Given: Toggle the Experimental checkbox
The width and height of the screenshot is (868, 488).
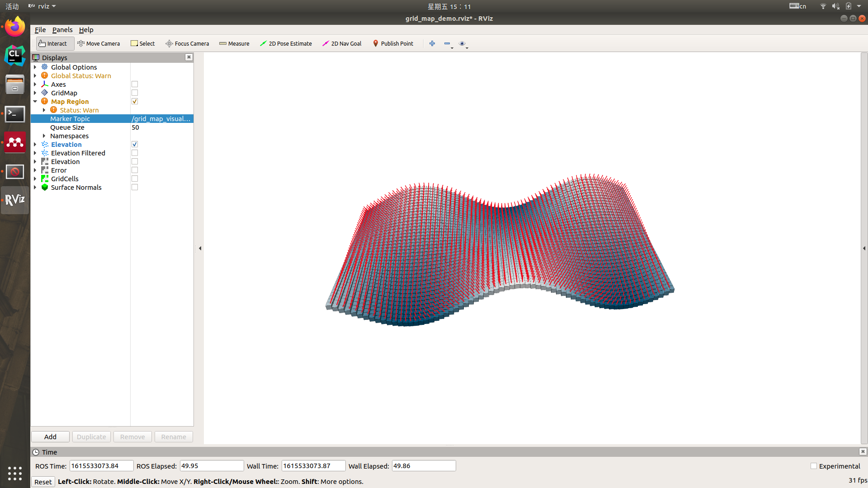Looking at the screenshot, I should click(814, 466).
